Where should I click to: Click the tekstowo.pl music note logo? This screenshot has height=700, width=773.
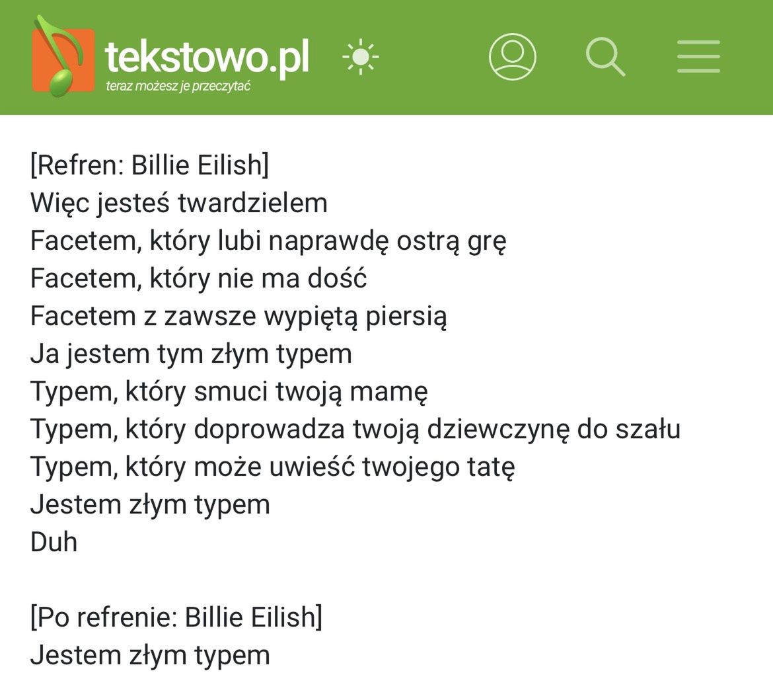click(x=61, y=58)
